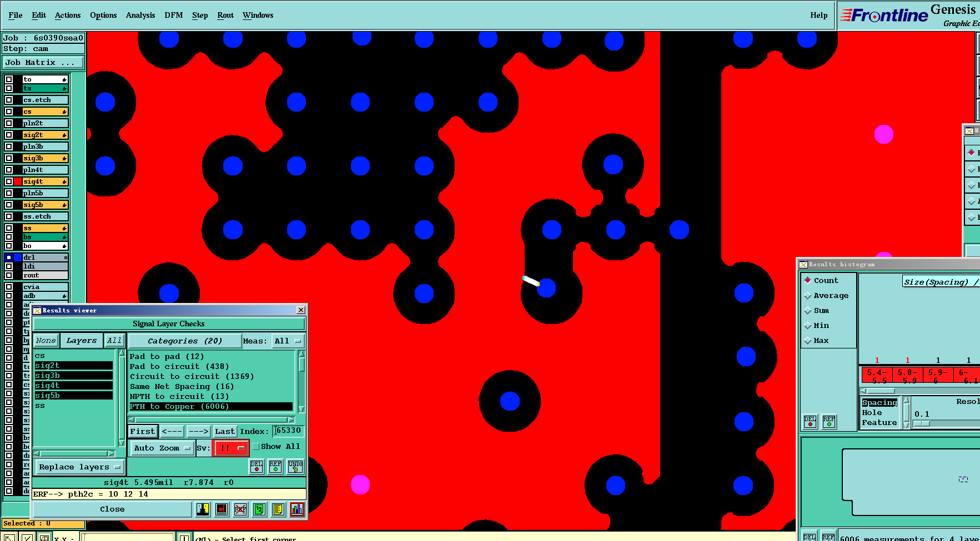
Task: Select the Sum radio option
Action: pyautogui.click(x=808, y=311)
